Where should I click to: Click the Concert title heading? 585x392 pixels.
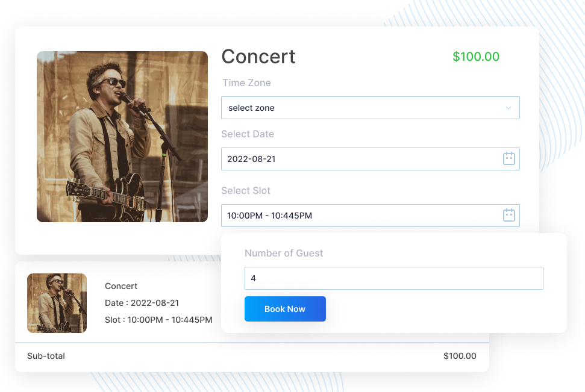click(x=258, y=57)
